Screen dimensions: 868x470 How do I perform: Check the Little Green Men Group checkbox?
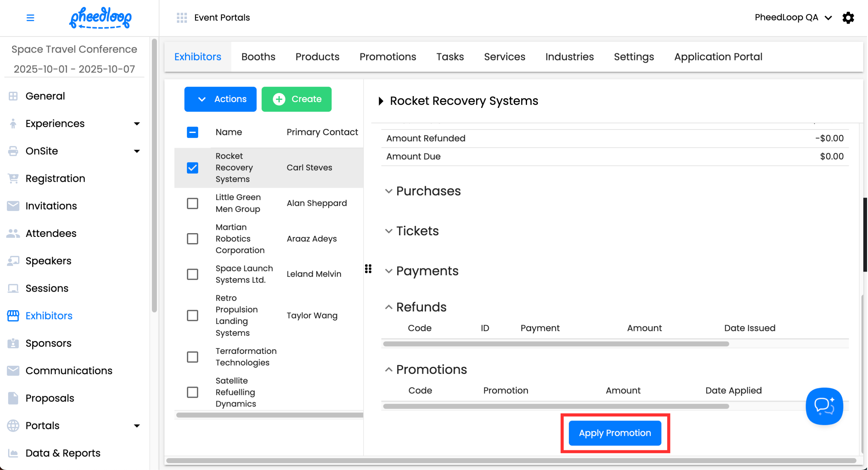click(192, 203)
